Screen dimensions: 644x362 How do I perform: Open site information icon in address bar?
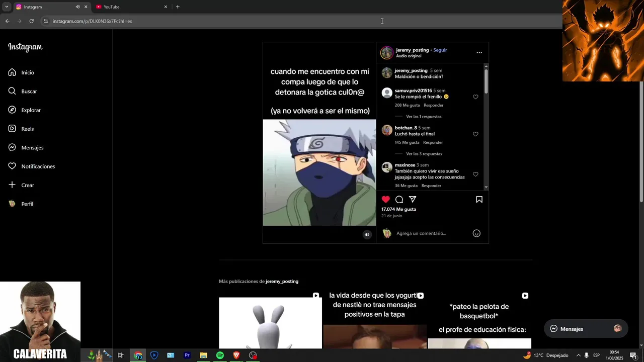coord(46,21)
